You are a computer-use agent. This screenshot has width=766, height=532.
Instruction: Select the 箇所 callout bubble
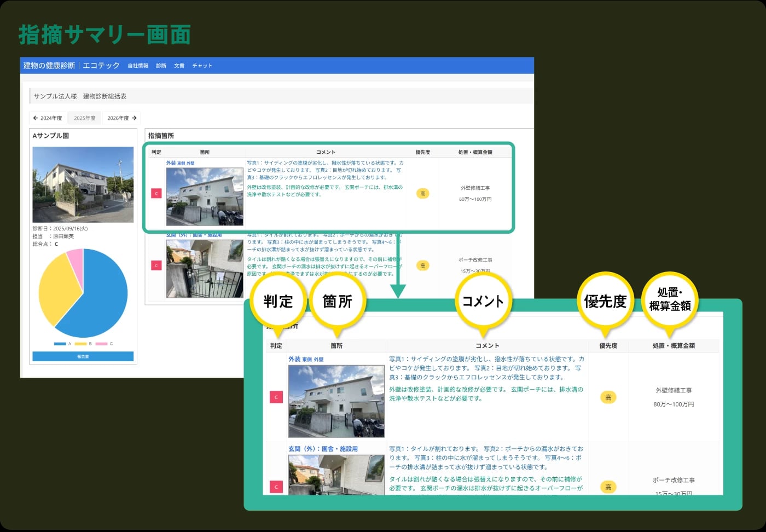[338, 299]
